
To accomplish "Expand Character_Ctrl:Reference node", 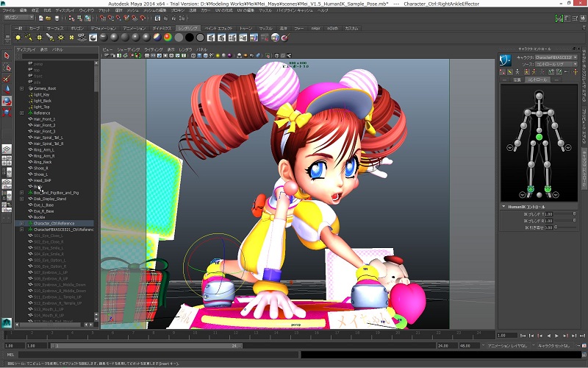I will click(x=21, y=224).
